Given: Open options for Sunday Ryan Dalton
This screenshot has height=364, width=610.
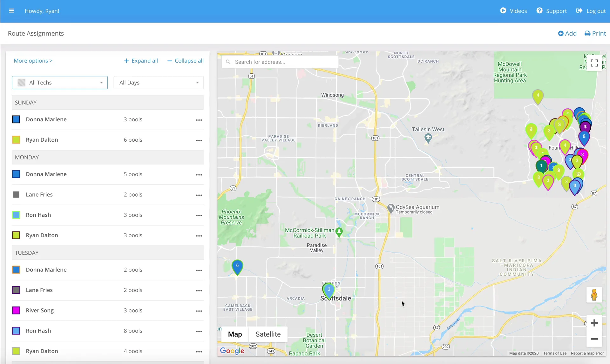Looking at the screenshot, I should tap(199, 140).
